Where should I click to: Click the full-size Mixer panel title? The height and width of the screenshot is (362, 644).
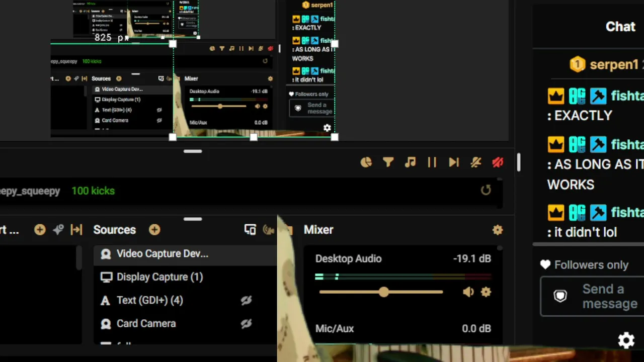point(318,230)
